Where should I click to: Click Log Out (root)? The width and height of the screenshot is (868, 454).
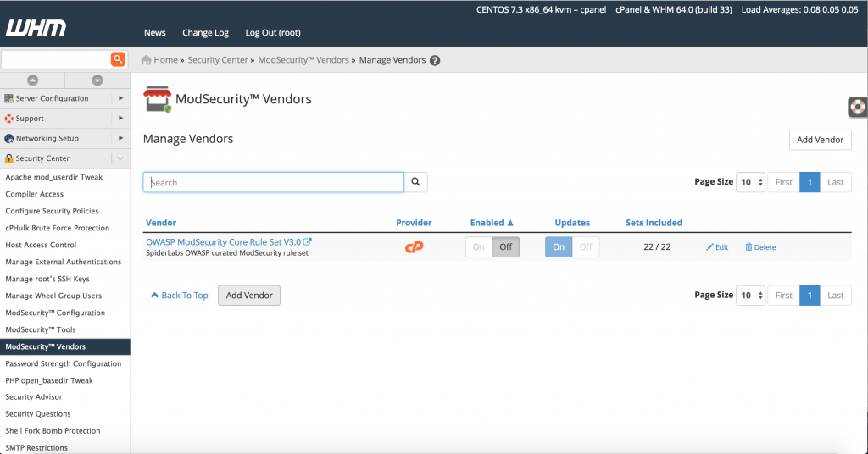pyautogui.click(x=273, y=33)
